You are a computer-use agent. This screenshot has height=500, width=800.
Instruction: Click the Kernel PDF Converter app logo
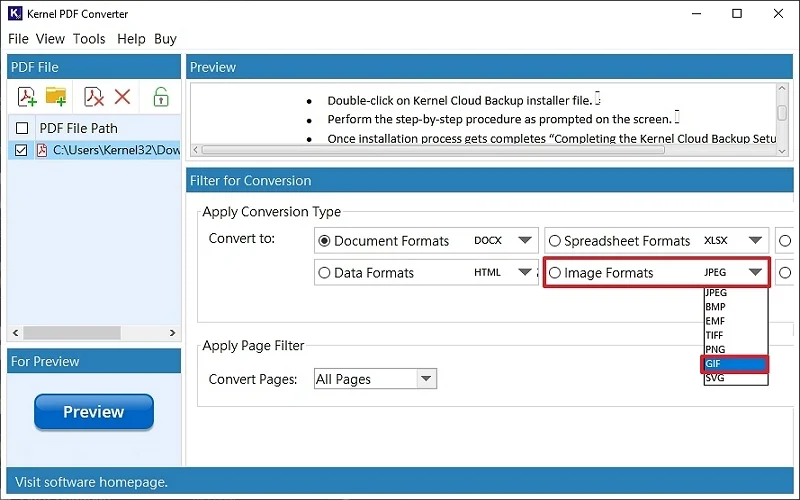click(x=15, y=13)
